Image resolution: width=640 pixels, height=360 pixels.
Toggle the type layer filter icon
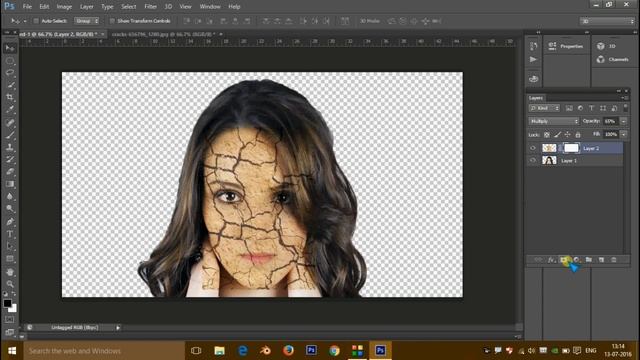[591, 108]
